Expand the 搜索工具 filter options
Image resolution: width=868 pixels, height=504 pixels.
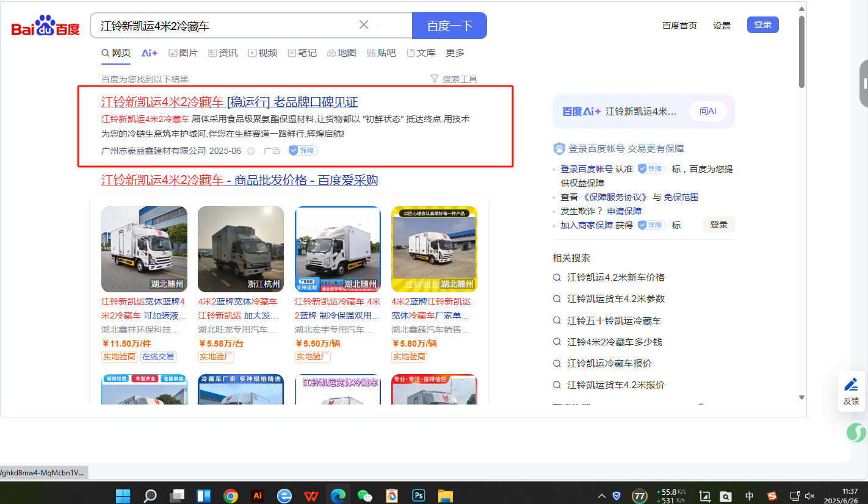454,79
